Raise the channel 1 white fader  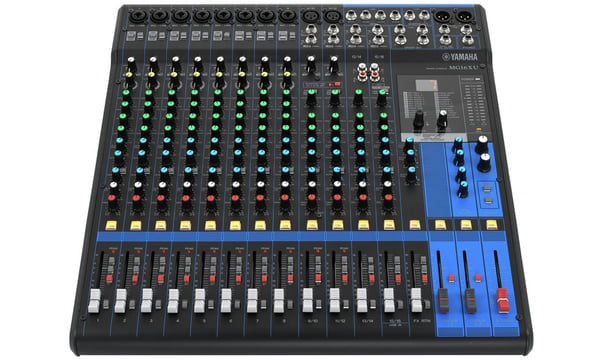coord(94,301)
